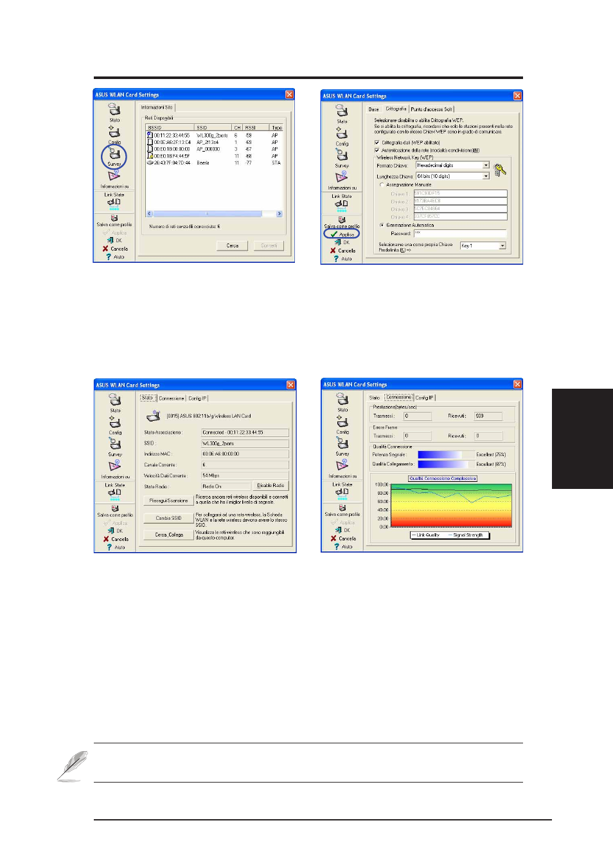Click the Password input field

click(x=460, y=233)
